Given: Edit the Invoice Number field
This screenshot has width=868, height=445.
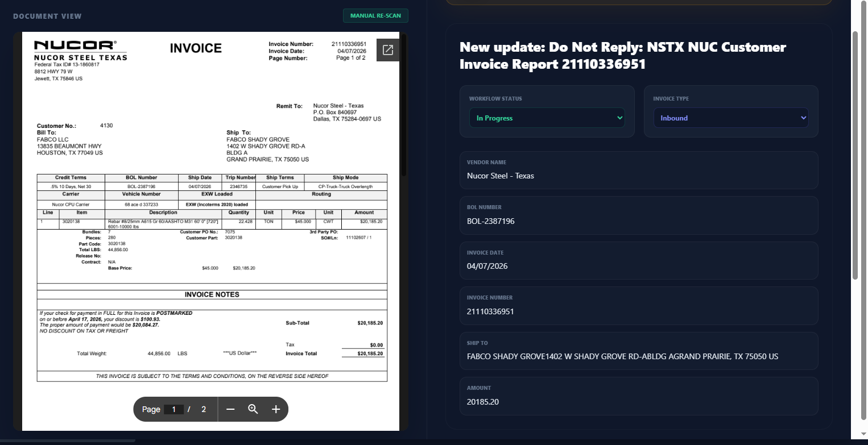Looking at the screenshot, I should [639, 306].
